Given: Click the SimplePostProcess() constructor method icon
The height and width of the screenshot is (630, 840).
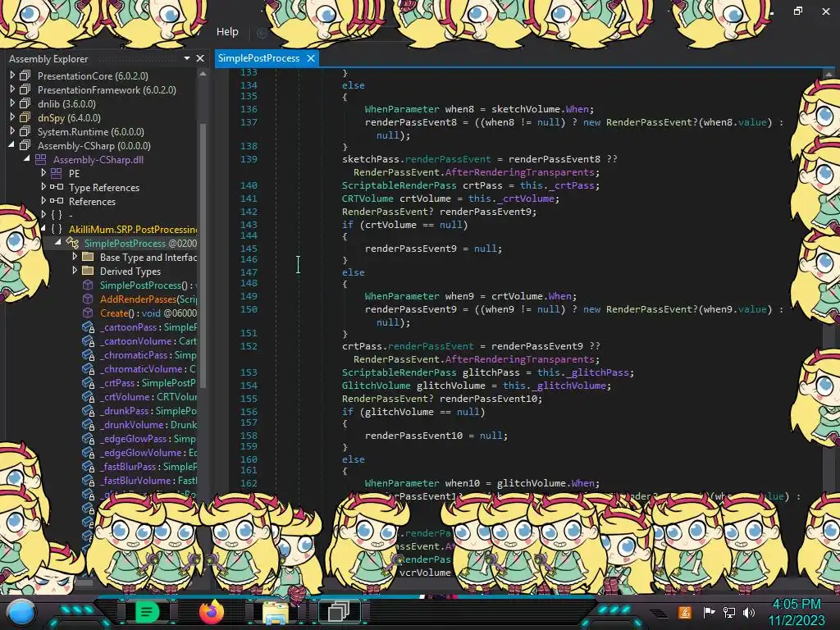Looking at the screenshot, I should tap(88, 285).
